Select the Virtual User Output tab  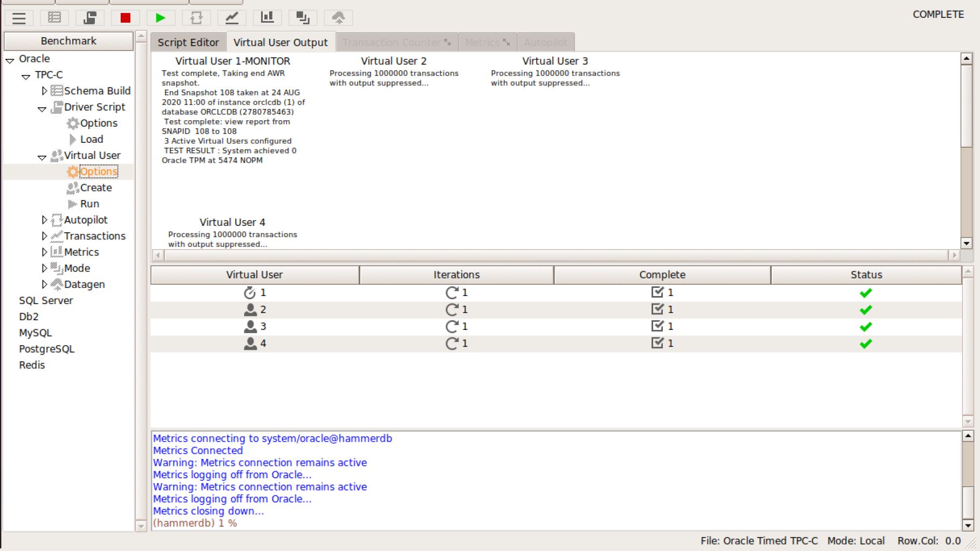280,43
